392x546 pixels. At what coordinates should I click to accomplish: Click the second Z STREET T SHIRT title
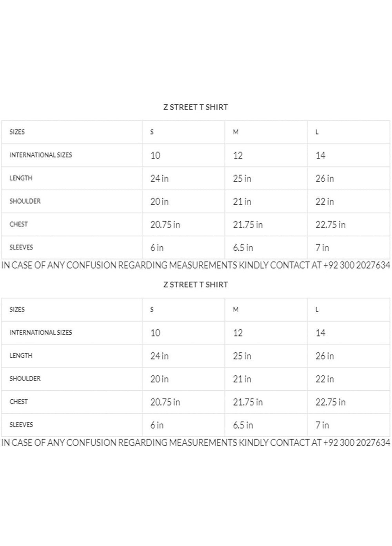pos(195,285)
